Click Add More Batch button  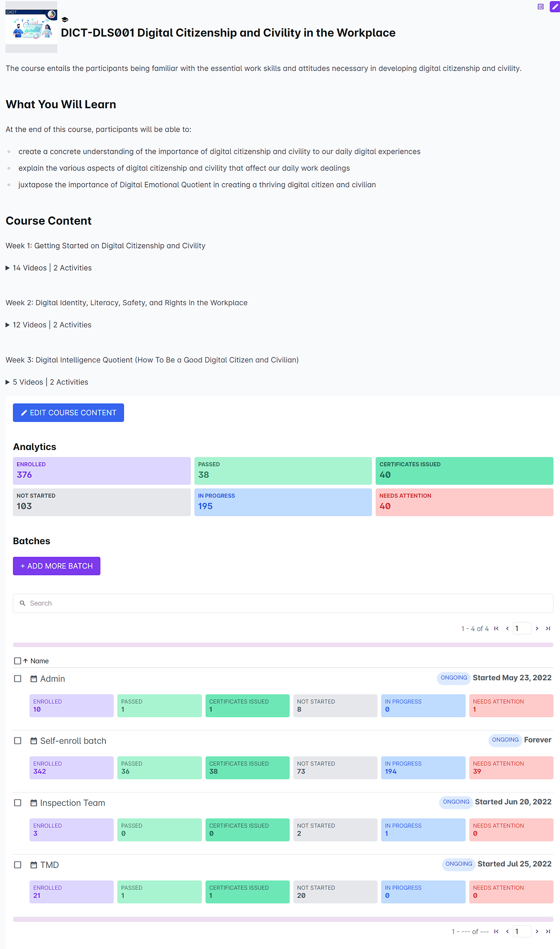(57, 566)
